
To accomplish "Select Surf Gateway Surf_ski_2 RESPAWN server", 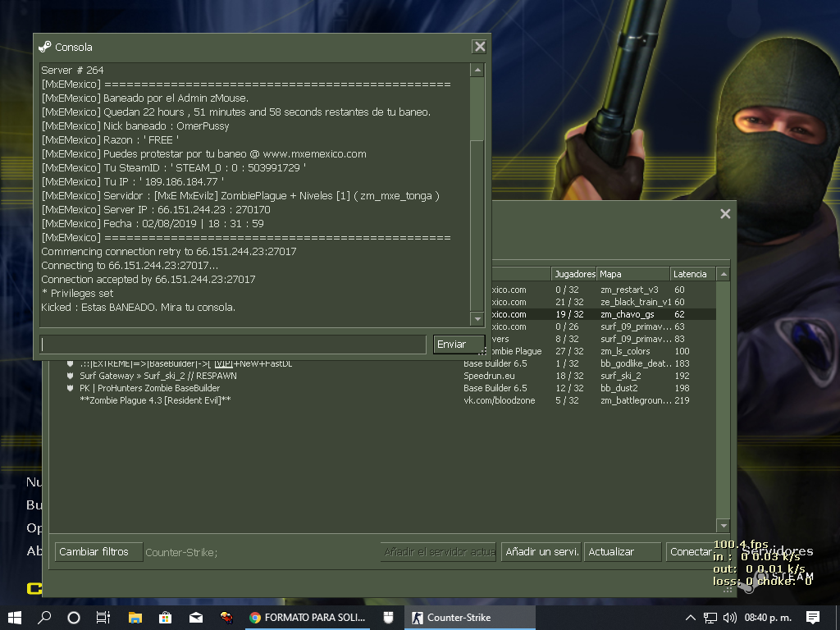I will point(382,376).
